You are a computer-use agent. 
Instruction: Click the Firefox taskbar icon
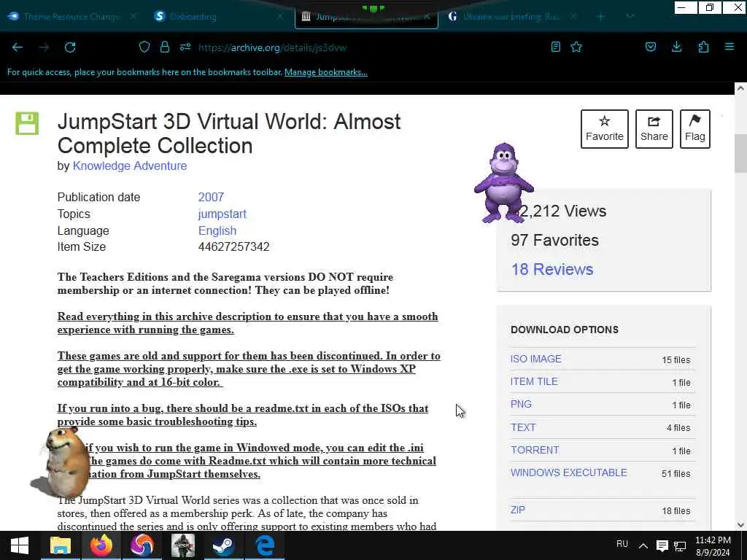coord(101,545)
